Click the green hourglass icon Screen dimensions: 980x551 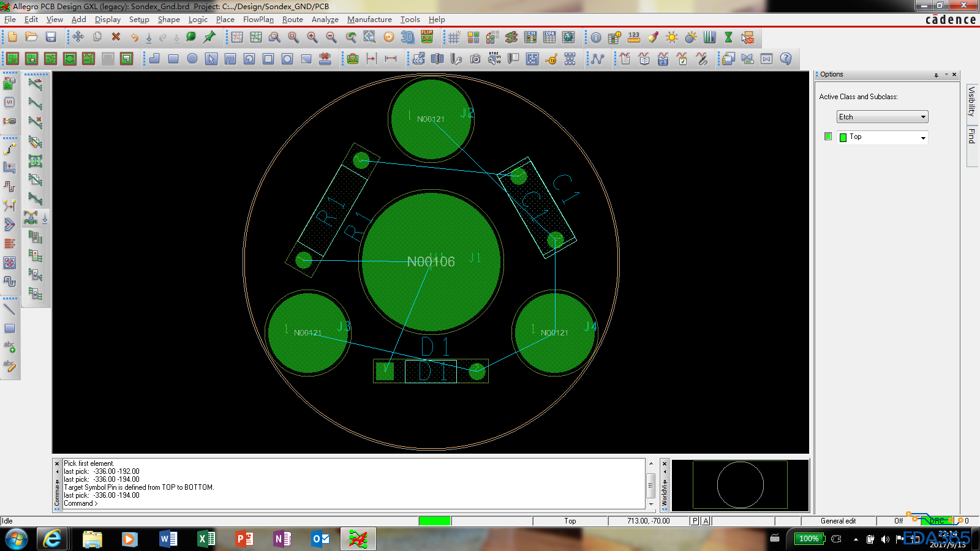tap(728, 37)
